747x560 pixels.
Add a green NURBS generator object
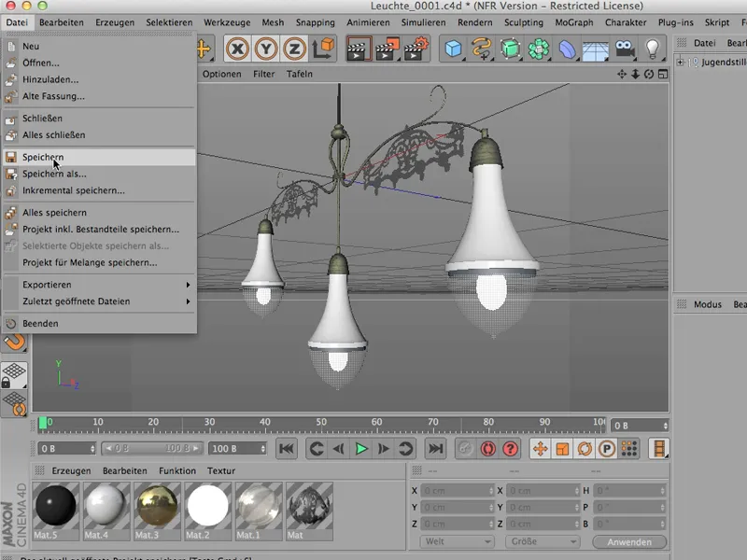pos(510,49)
